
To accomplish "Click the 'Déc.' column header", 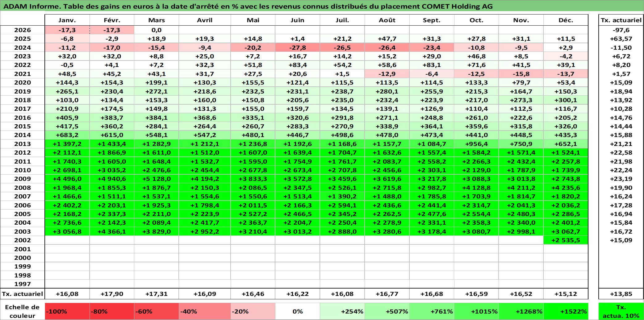I will (x=566, y=20).
